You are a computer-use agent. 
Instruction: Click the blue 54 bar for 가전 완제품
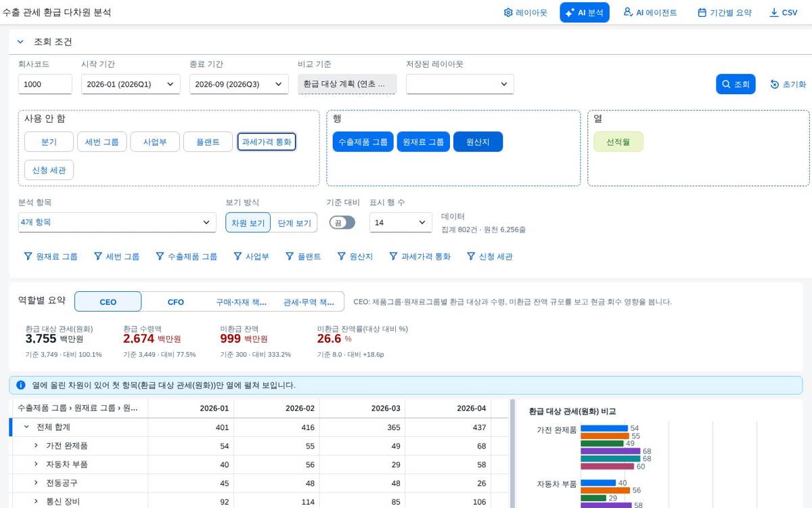(604, 428)
